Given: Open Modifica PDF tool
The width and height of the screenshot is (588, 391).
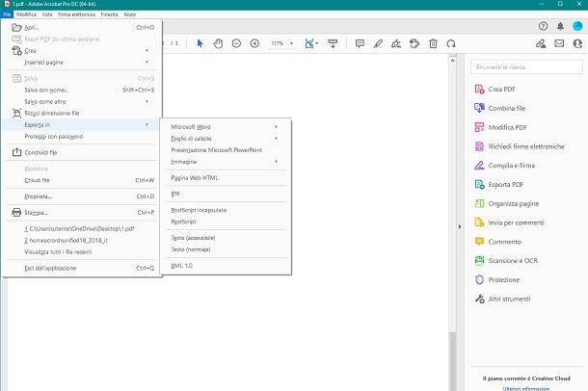Looking at the screenshot, I should click(500, 127).
